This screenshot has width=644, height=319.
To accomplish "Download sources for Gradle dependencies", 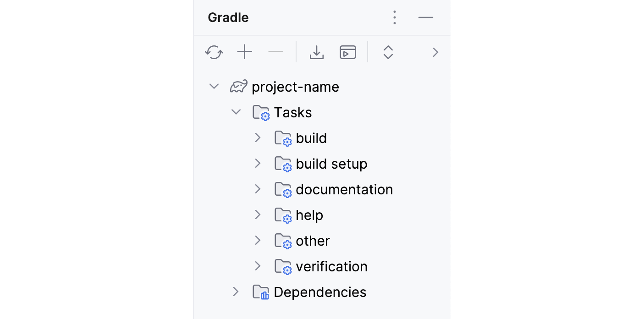I will click(x=316, y=52).
